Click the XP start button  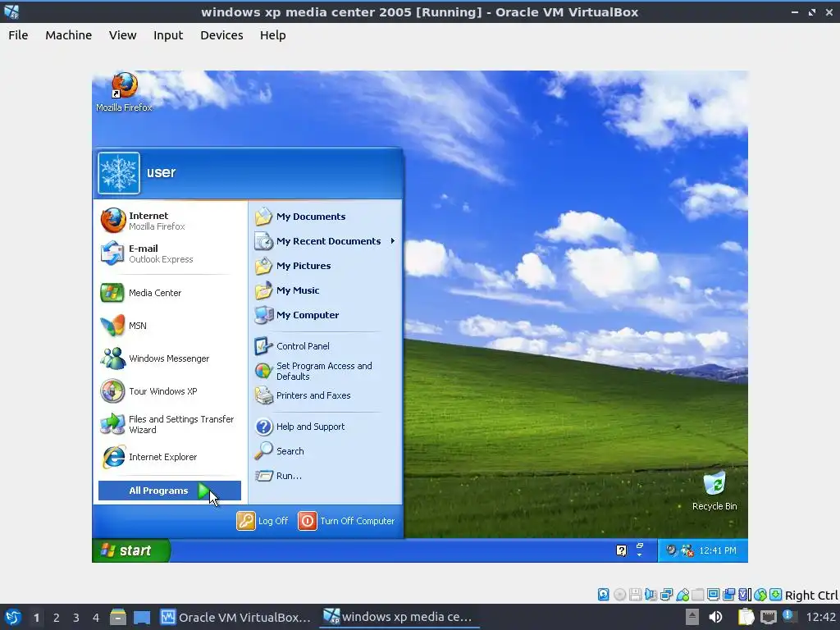130,550
